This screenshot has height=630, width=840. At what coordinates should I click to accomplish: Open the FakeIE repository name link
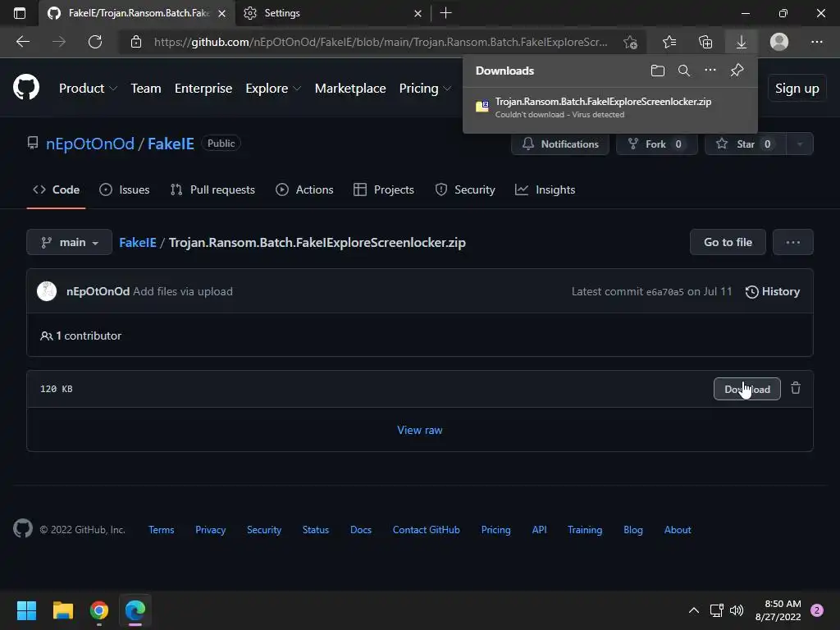[x=171, y=144]
